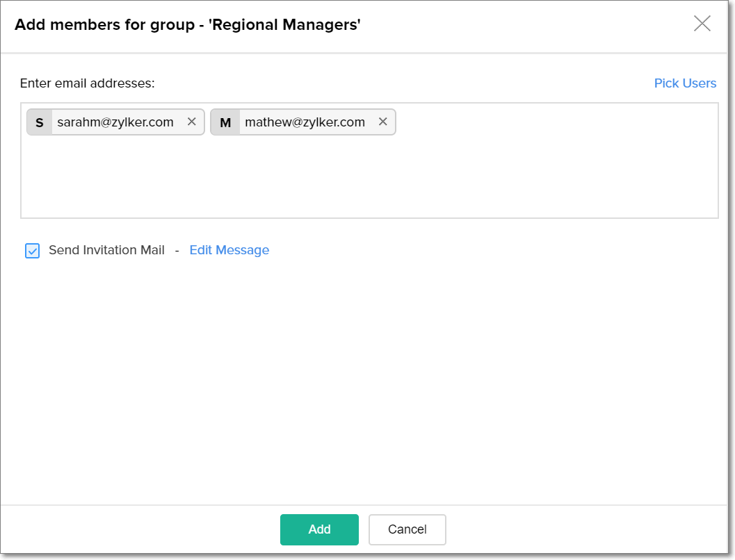Cancel adding members to the group
Image resolution: width=735 pixels, height=560 pixels.
[x=407, y=529]
